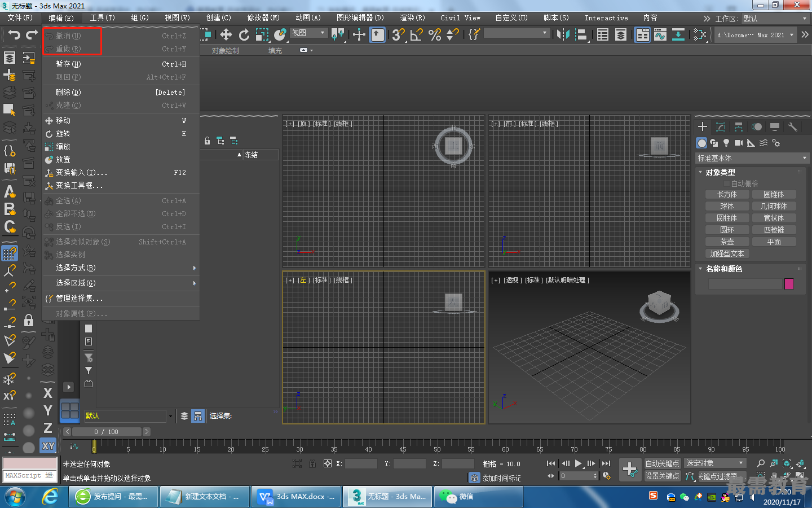Click the Mirror tool icon

click(563, 35)
